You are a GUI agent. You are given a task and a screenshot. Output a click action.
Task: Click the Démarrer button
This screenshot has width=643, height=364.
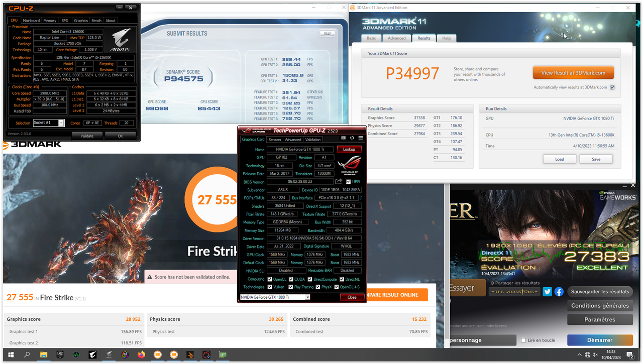click(x=600, y=340)
